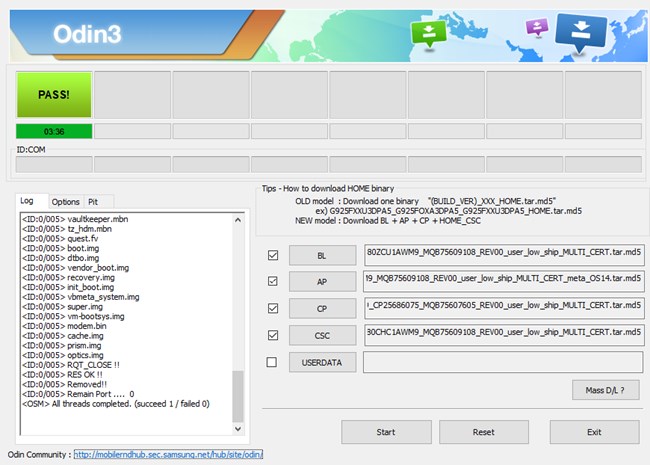Click the log scrollbar down arrow
The image size is (650, 465).
(238, 429)
